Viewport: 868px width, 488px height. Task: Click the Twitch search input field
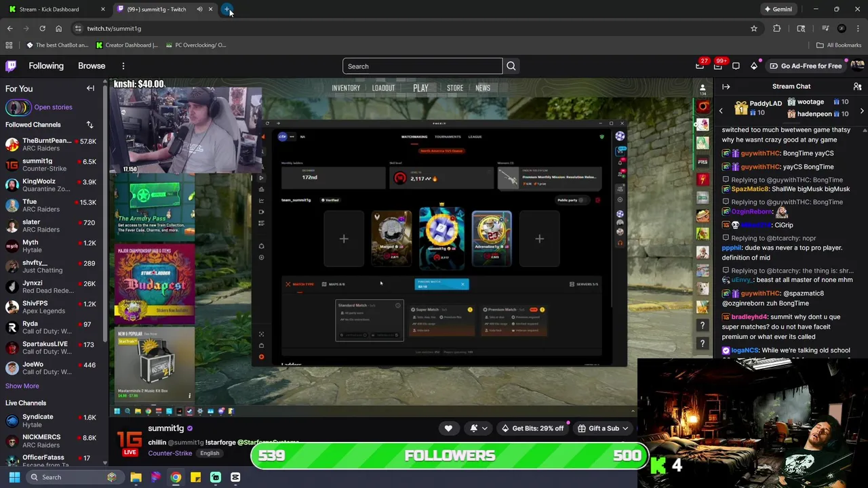point(422,66)
